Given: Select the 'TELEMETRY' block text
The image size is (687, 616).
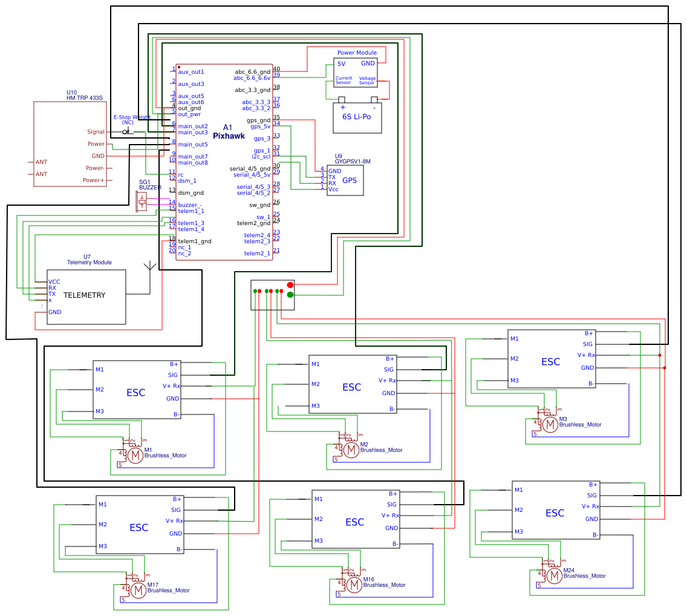Looking at the screenshot, I should 85,295.
